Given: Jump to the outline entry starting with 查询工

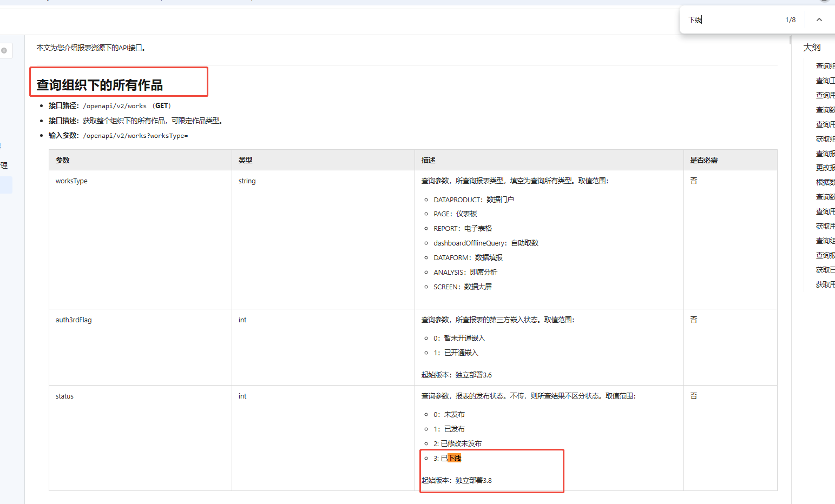Looking at the screenshot, I should point(825,81).
